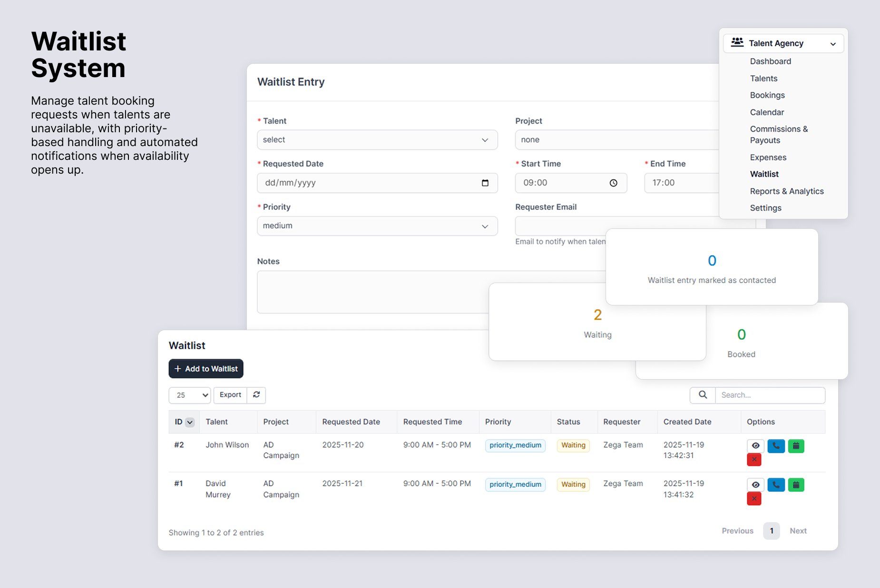The height and width of the screenshot is (588, 880).
Task: Click the Requested Date input field
Action: 377,183
